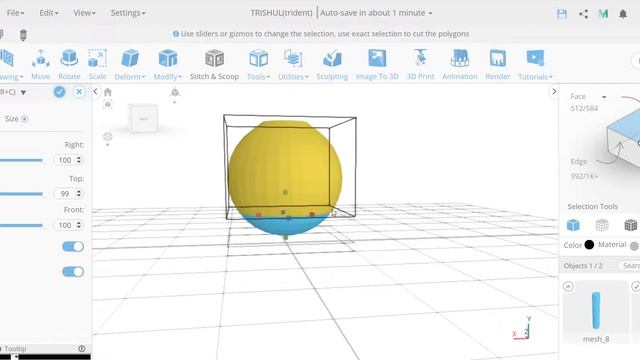
Task: Open the Face selection dropdown
Action: pos(588,96)
